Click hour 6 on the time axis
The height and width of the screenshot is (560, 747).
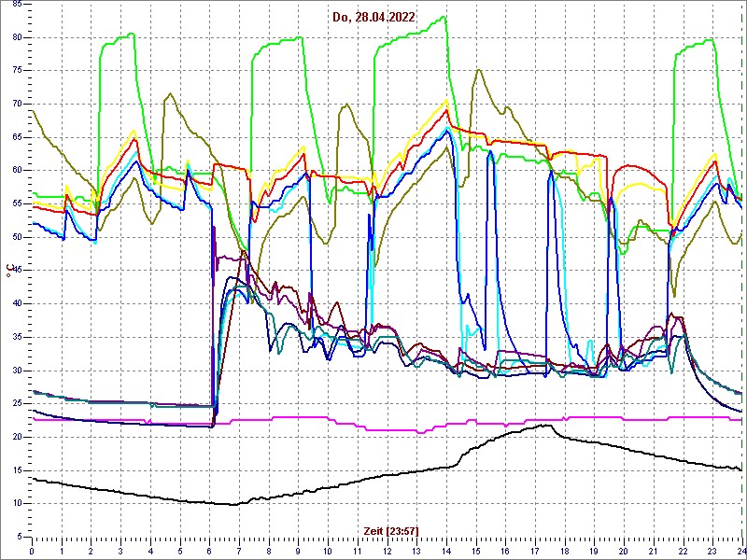(209, 551)
